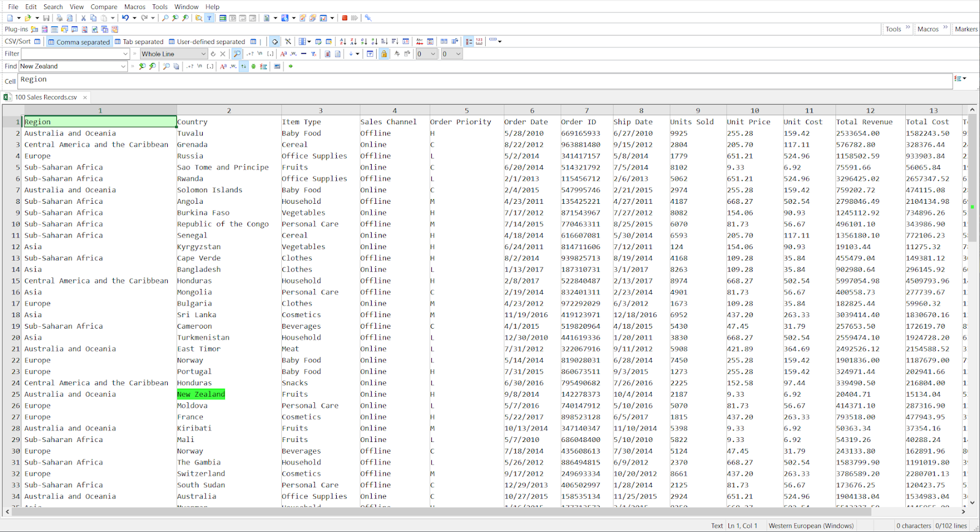This screenshot has height=532, width=980.
Task: Click the Refresh filter icon
Action: 213,54
